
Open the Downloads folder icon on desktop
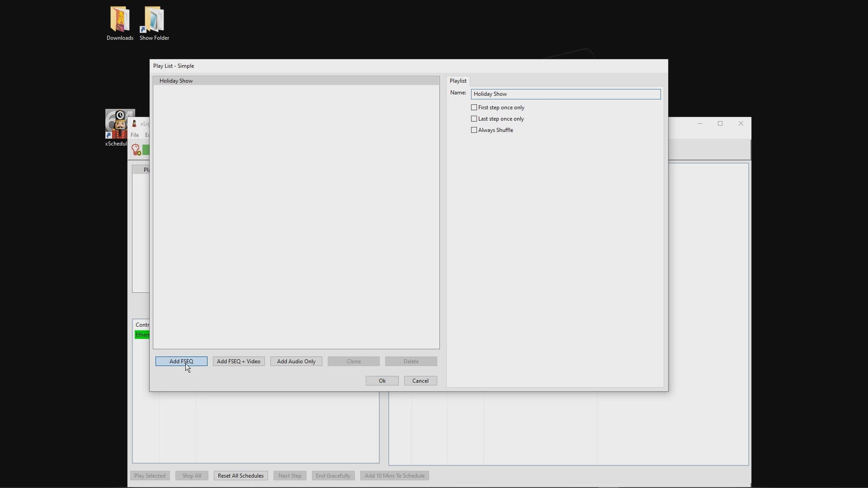tap(120, 23)
